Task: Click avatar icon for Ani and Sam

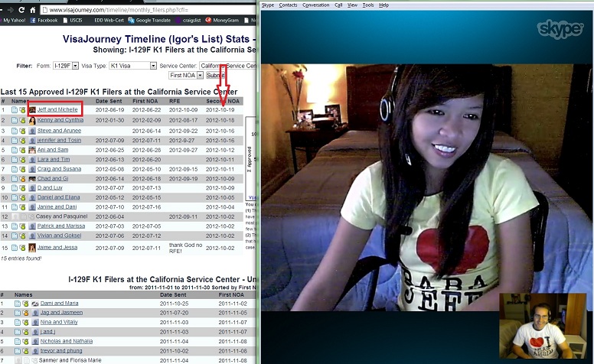Action: (x=32, y=150)
